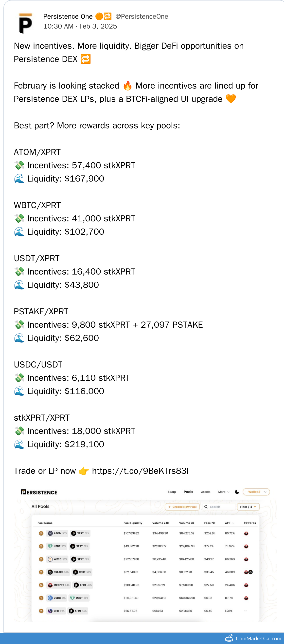The image size is (284, 644).
Task: Open the t.co/9BeKTrs83I link
Action: pos(140,471)
